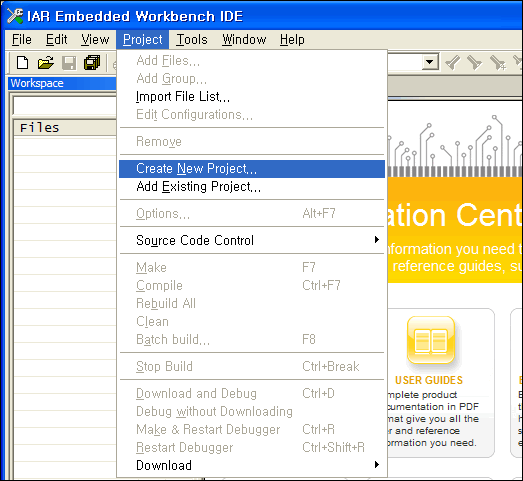Open the Help menu
Viewport: 523px width, 481px height.
point(292,40)
